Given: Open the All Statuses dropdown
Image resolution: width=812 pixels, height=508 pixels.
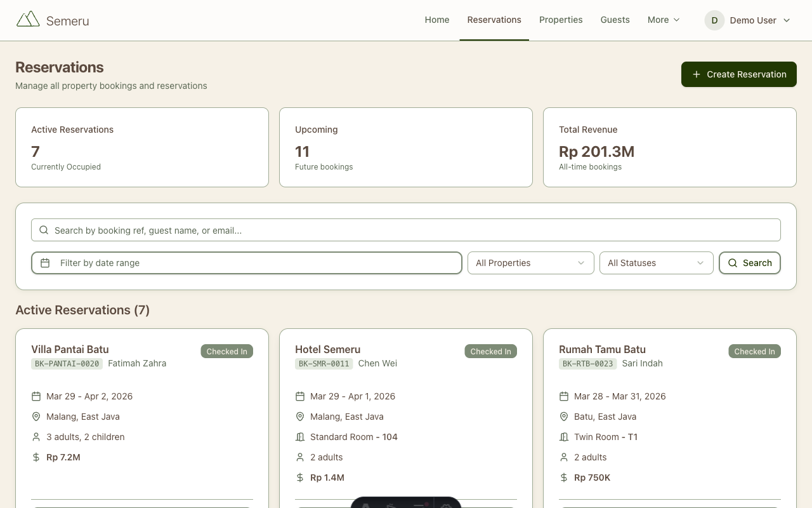Looking at the screenshot, I should pyautogui.click(x=657, y=263).
